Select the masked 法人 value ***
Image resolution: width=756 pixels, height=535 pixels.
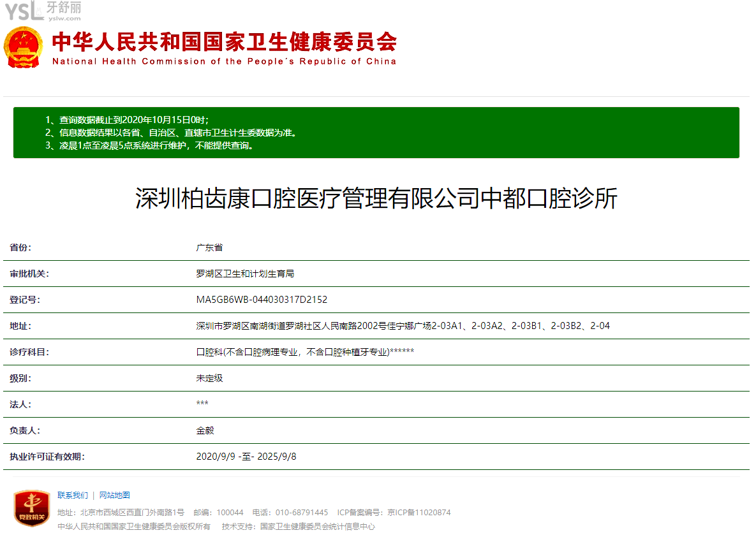click(x=202, y=403)
